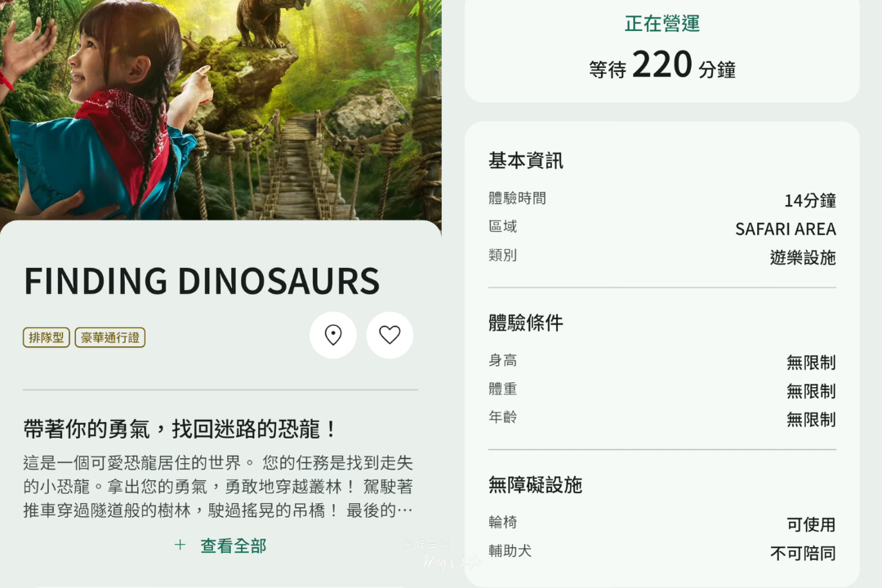
Task: Click the 體驗條件 section heading
Action: (525, 323)
